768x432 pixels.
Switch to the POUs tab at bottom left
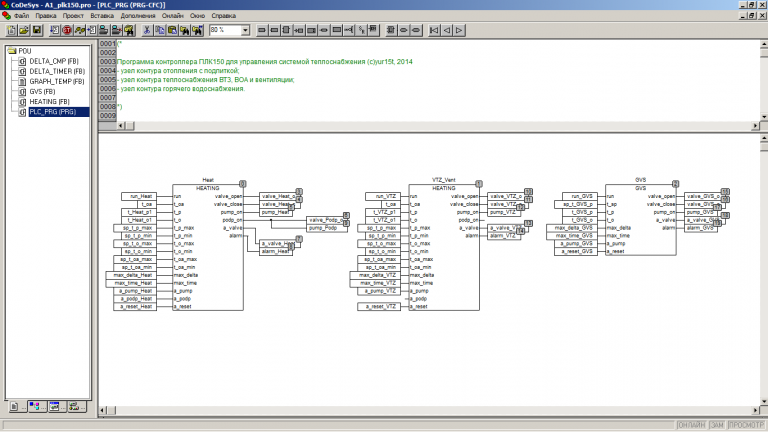[13, 408]
